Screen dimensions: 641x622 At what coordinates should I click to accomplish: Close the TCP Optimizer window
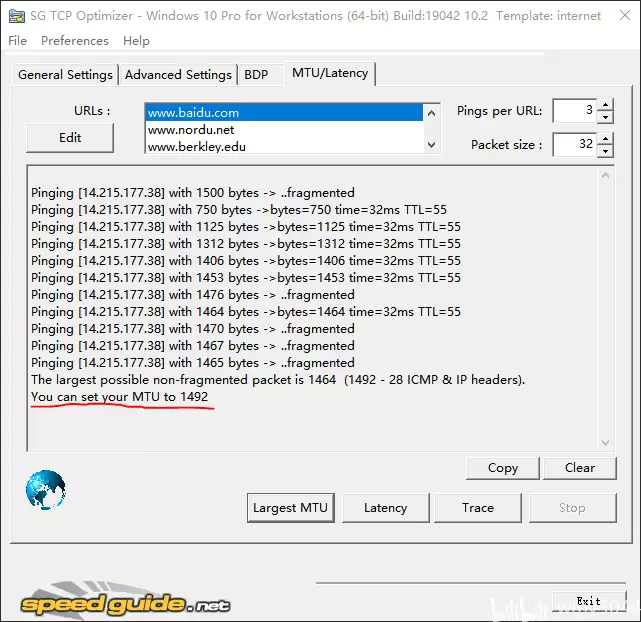625,16
